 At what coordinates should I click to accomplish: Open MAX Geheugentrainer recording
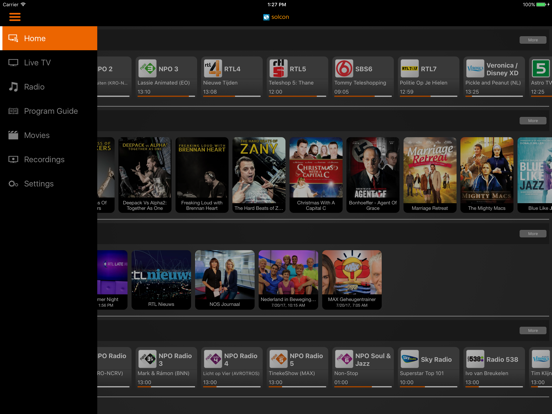(x=352, y=280)
